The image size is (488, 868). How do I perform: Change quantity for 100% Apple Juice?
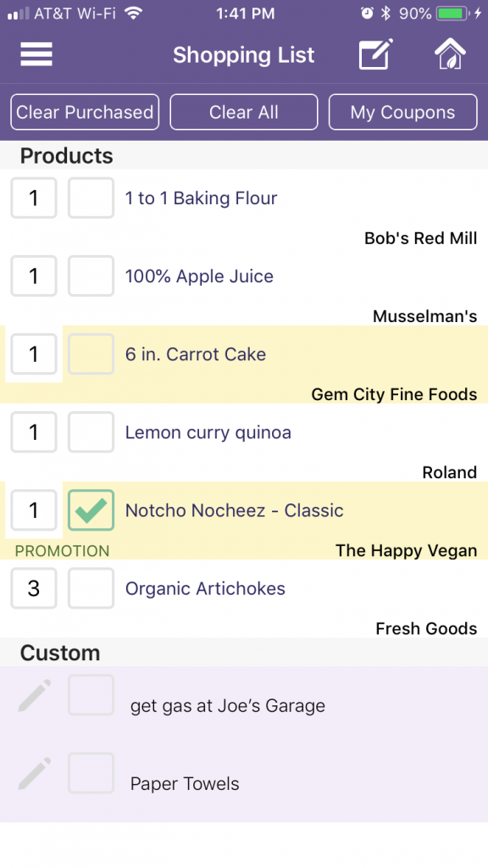pos(34,275)
